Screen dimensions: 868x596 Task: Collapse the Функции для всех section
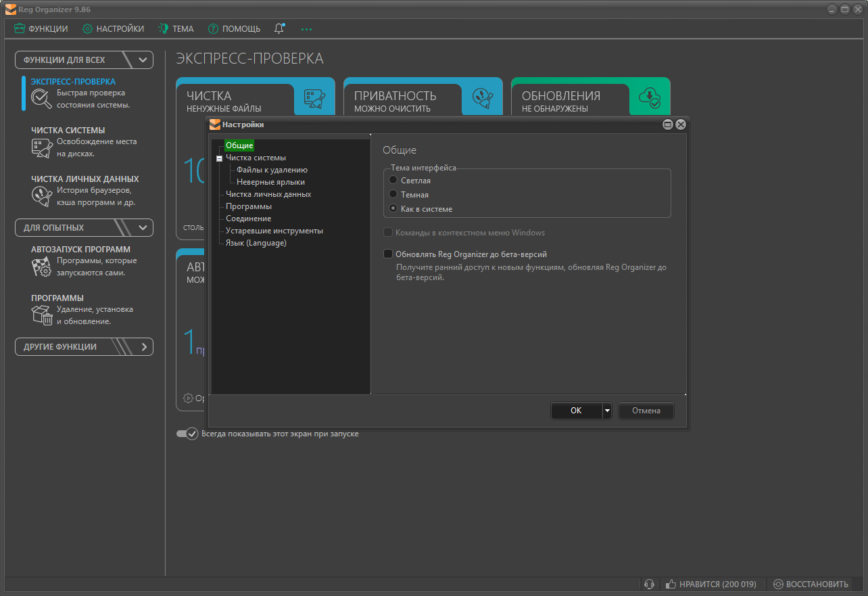click(143, 60)
